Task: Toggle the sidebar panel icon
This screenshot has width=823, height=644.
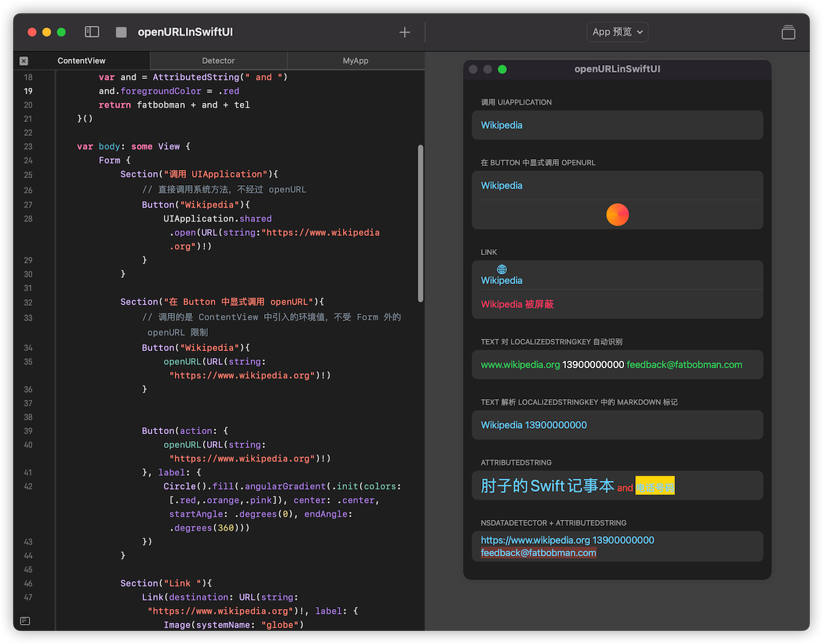Action: 92,32
